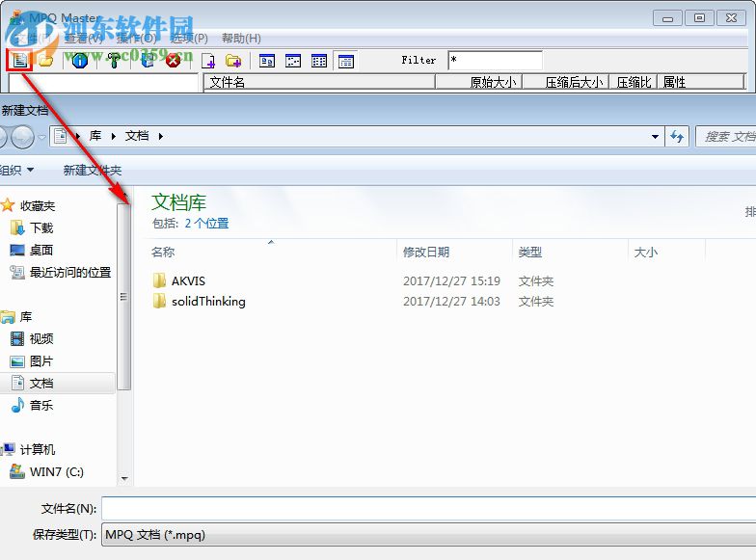Select 视频 library
756x560 pixels.
40,339
